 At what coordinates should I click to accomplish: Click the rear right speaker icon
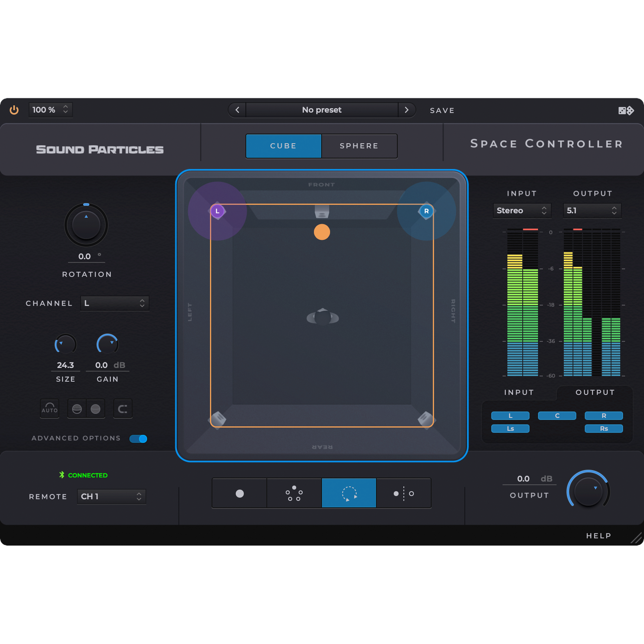coord(426,419)
